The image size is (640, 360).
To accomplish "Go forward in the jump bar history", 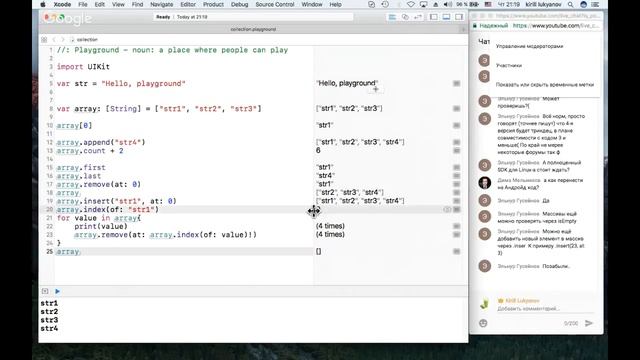I will click(x=62, y=40).
